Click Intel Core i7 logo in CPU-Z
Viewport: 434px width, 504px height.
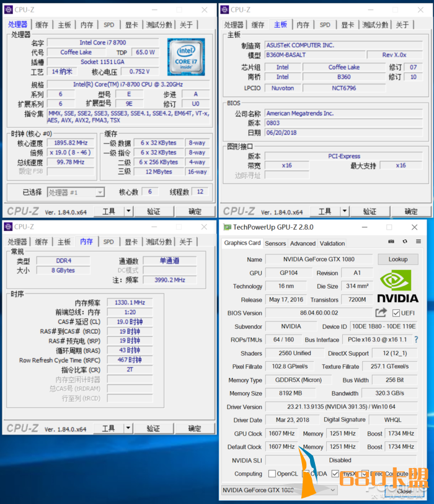(186, 57)
